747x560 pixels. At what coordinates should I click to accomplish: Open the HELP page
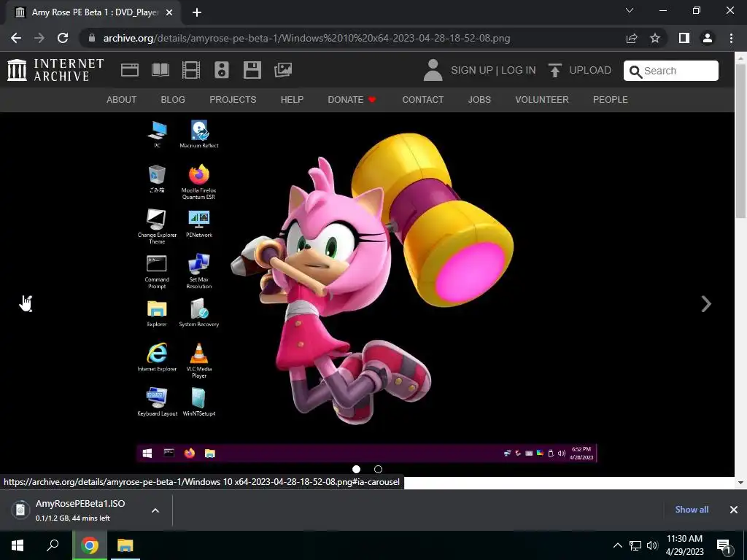pos(292,99)
